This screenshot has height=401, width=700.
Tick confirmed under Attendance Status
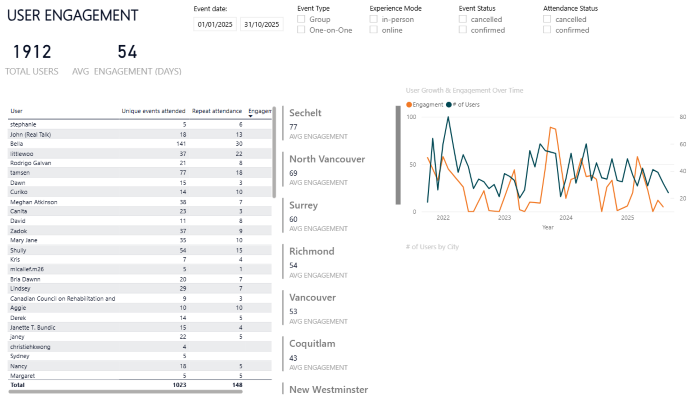click(x=548, y=30)
